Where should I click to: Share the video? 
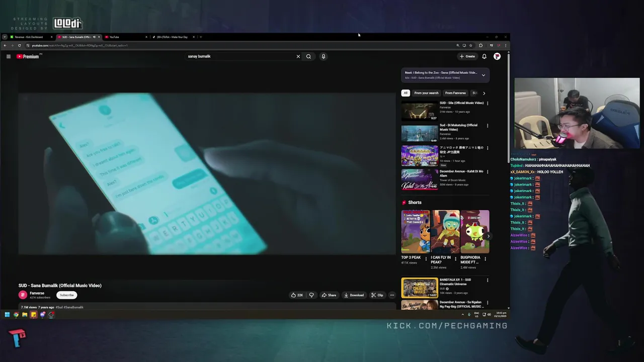coord(329,295)
